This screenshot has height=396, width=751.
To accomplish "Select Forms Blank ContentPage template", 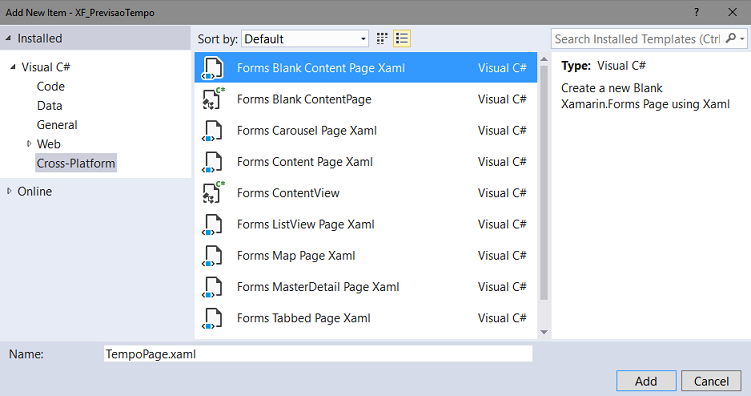I will (365, 99).
